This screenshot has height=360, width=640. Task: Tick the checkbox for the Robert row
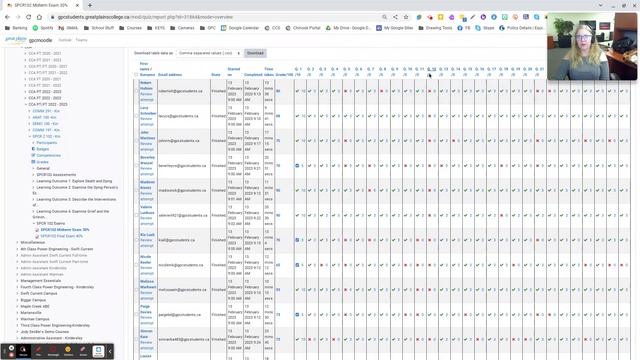click(136, 91)
